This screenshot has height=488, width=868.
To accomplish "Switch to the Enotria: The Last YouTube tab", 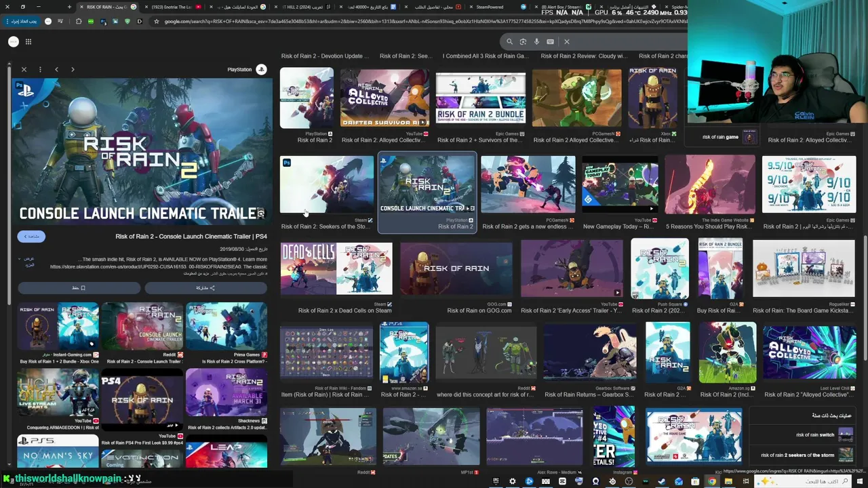I will (172, 7).
